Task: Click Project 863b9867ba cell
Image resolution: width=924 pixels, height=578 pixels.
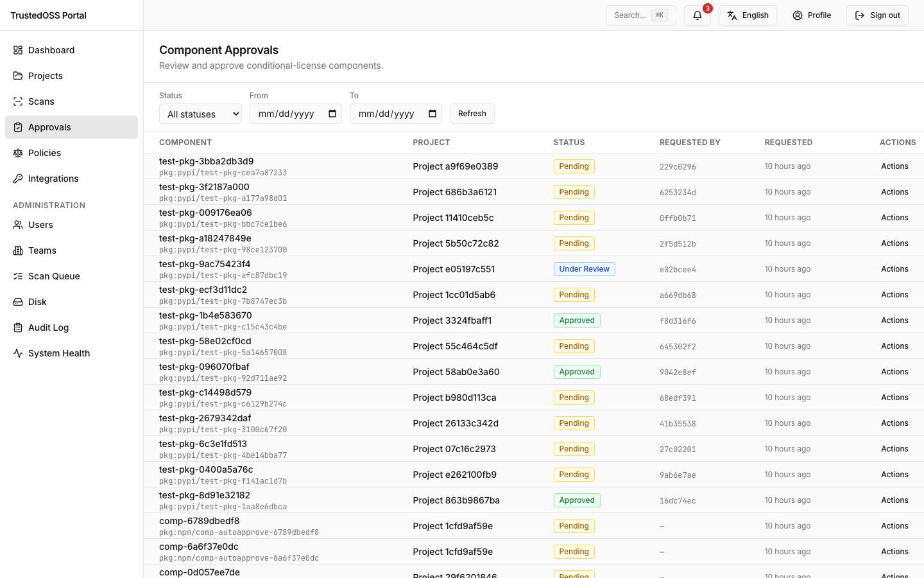Action: pos(456,500)
